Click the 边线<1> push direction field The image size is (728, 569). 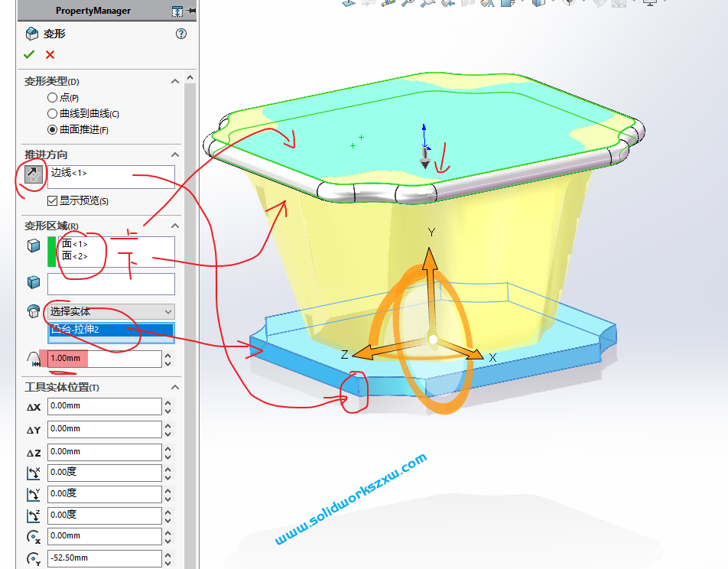pos(111,175)
